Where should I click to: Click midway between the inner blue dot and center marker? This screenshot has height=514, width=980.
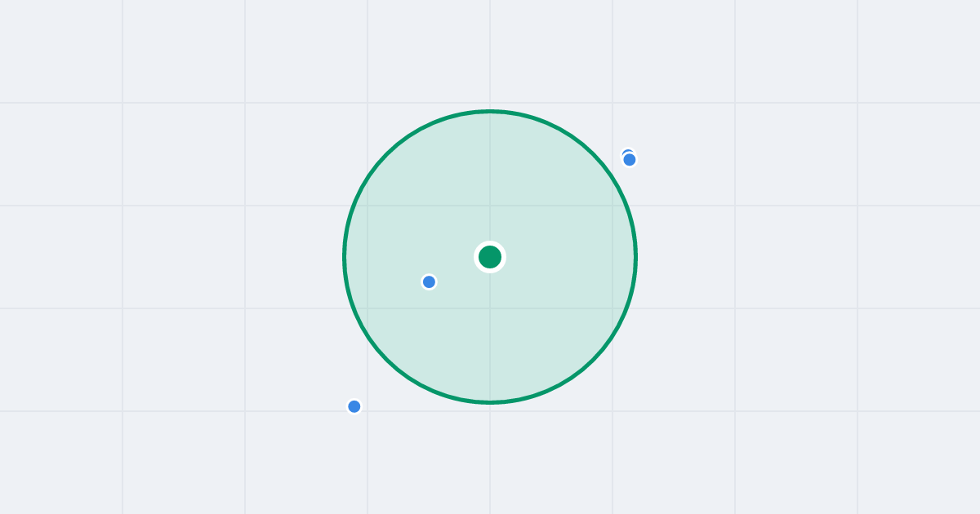[x=459, y=269]
